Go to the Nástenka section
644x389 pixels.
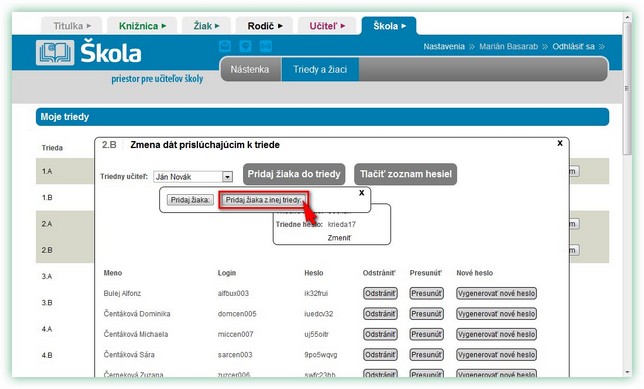250,69
